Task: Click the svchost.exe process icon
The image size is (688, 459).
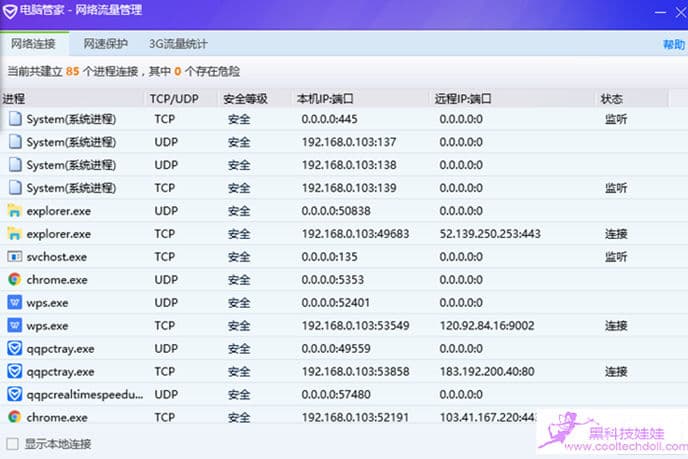Action: coord(14,256)
